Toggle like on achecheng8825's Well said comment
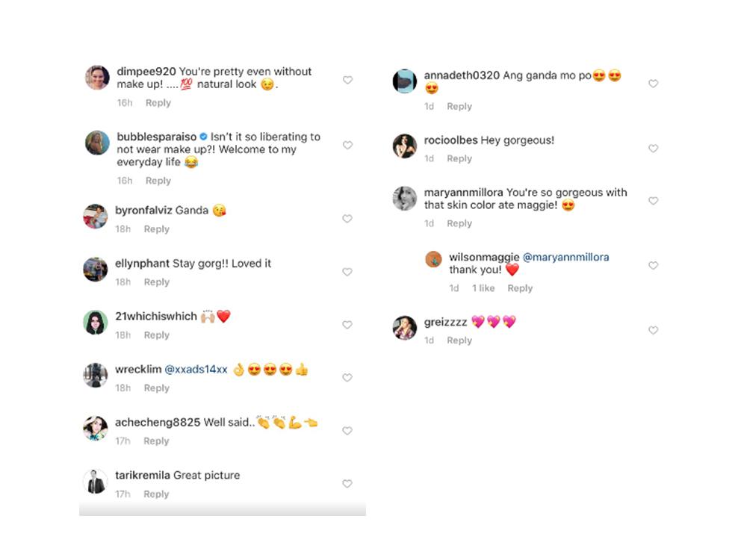This screenshot has height=560, width=747. pos(347,431)
